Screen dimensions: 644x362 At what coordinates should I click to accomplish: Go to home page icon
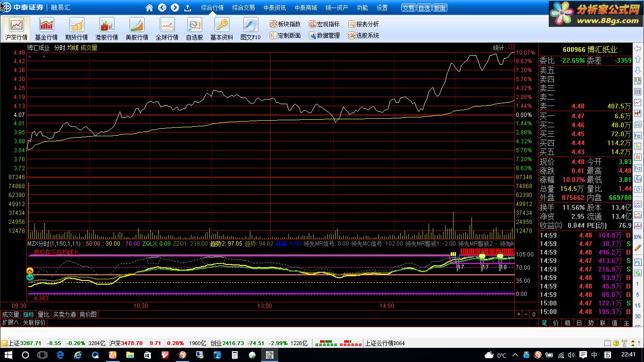149,8
